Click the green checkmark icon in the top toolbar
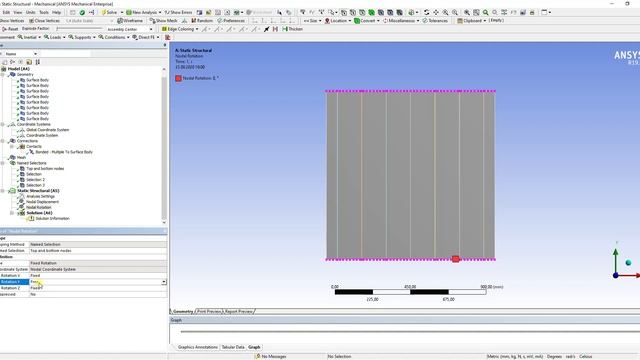This screenshot has height=360, width=640. [x=82, y=12]
